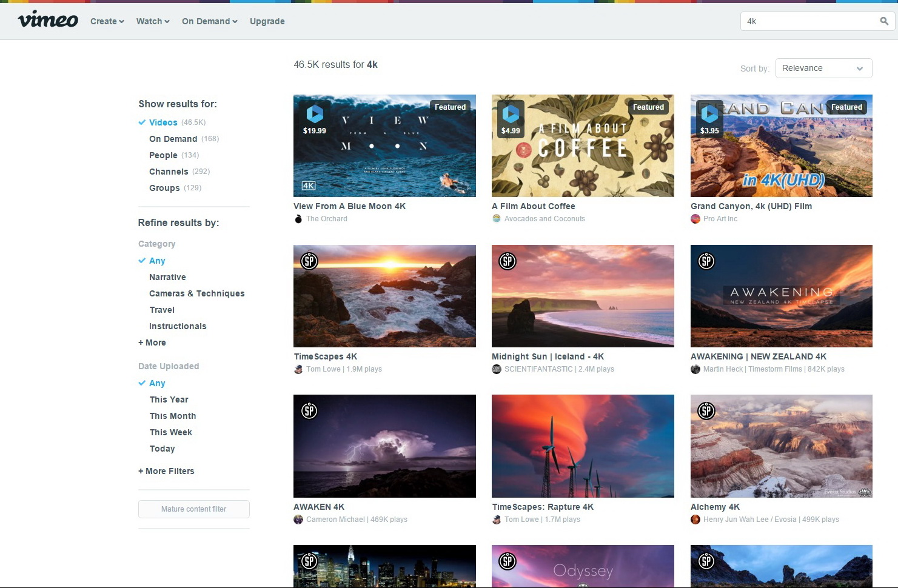
Task: Open the Upgrade page
Action: click(x=267, y=21)
